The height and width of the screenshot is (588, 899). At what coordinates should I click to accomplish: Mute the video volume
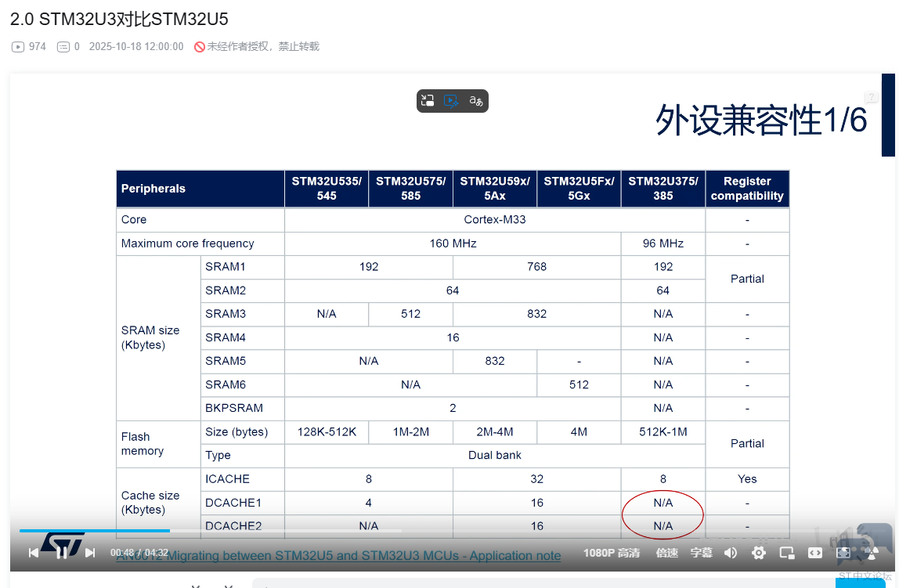pos(731,553)
